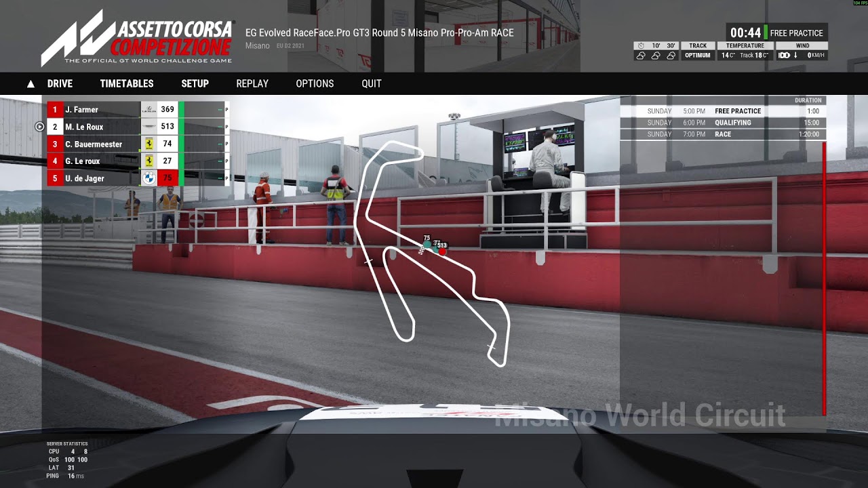Screen dimensions: 868x488
Task: Select the Sunday 6:00 PM QUALIFYING schedule row
Action: click(722, 123)
